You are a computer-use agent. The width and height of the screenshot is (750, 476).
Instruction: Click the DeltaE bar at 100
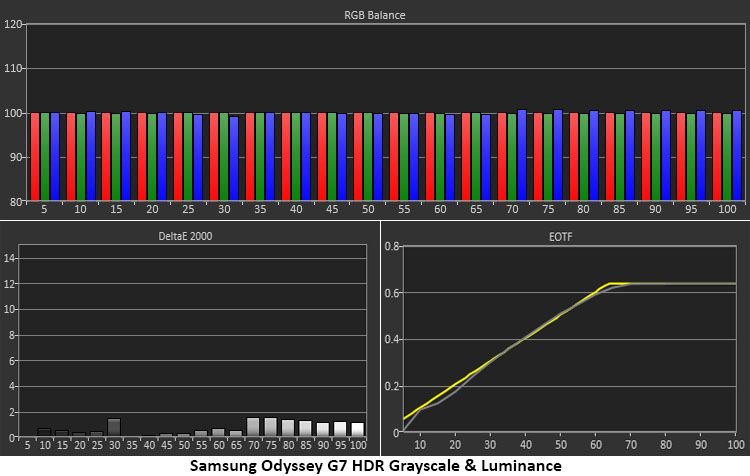pos(357,429)
